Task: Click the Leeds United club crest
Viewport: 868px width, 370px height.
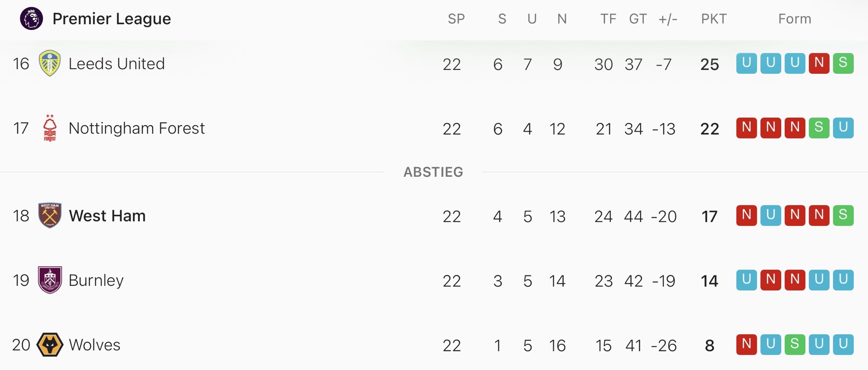Action: 50,63
